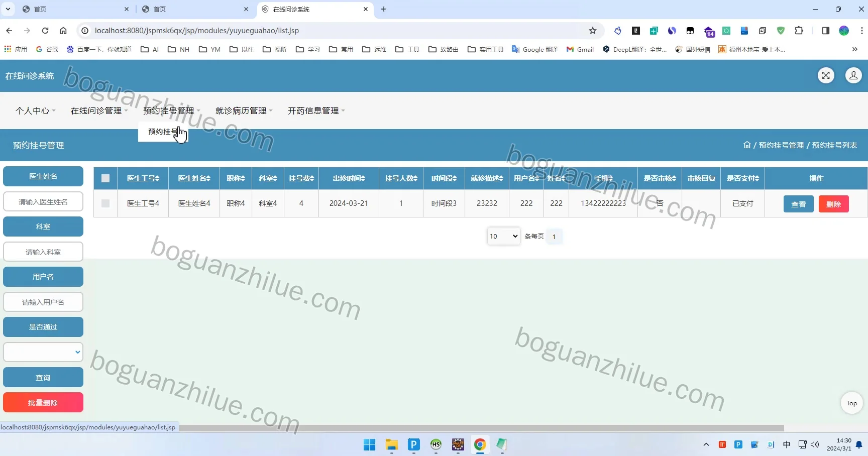868x456 pixels.
Task: Sort by 挂号费 column header
Action: (x=301, y=178)
